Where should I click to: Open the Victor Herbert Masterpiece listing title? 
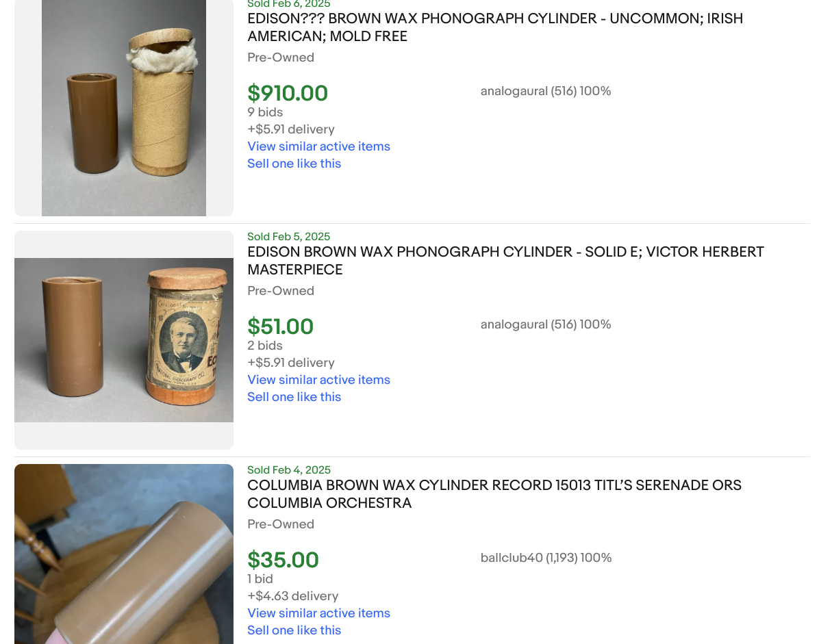[505, 261]
